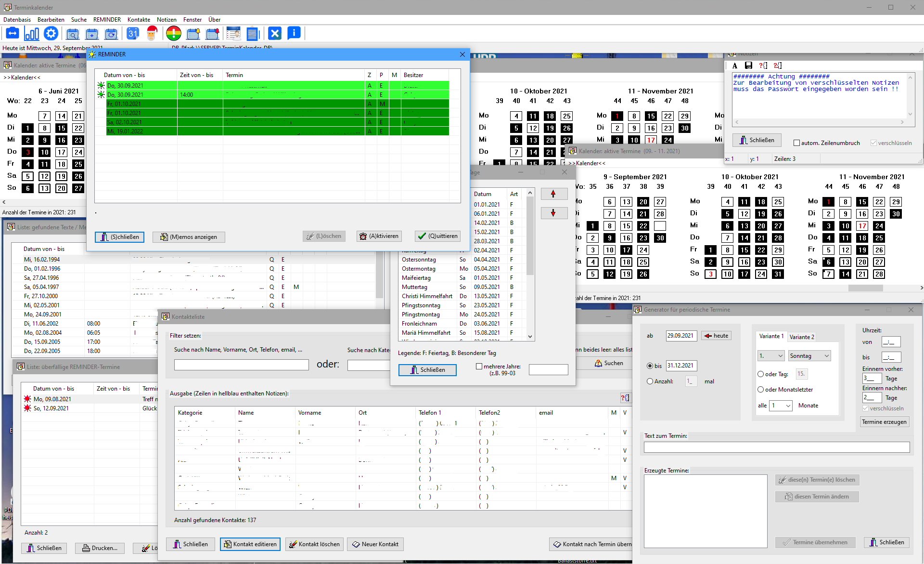
Task: Open settings via the gear toolbar icon
Action: (x=51, y=34)
